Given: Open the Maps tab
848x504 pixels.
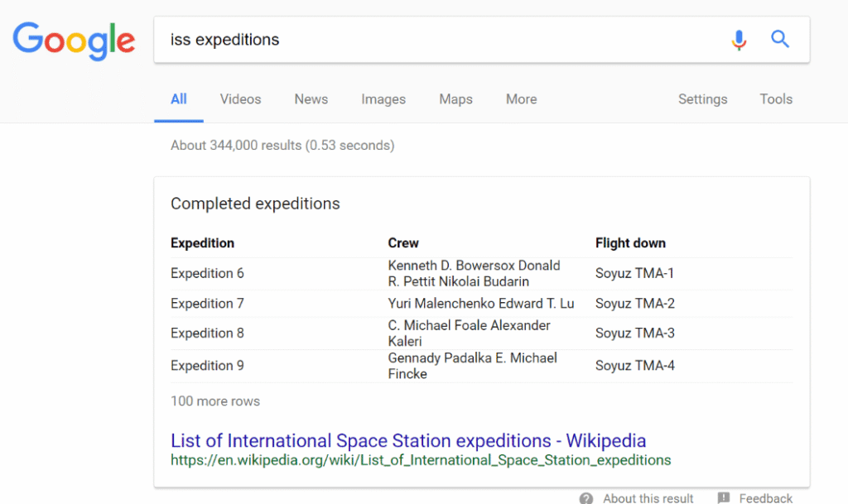Looking at the screenshot, I should (x=455, y=98).
